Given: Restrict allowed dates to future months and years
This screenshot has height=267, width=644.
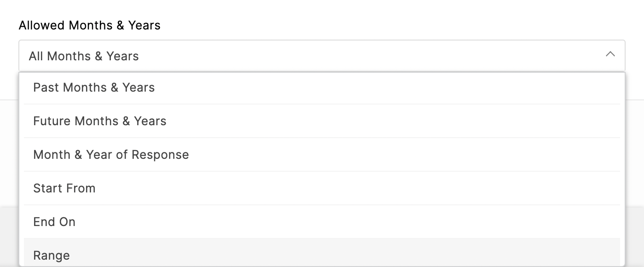Looking at the screenshot, I should click(x=100, y=121).
